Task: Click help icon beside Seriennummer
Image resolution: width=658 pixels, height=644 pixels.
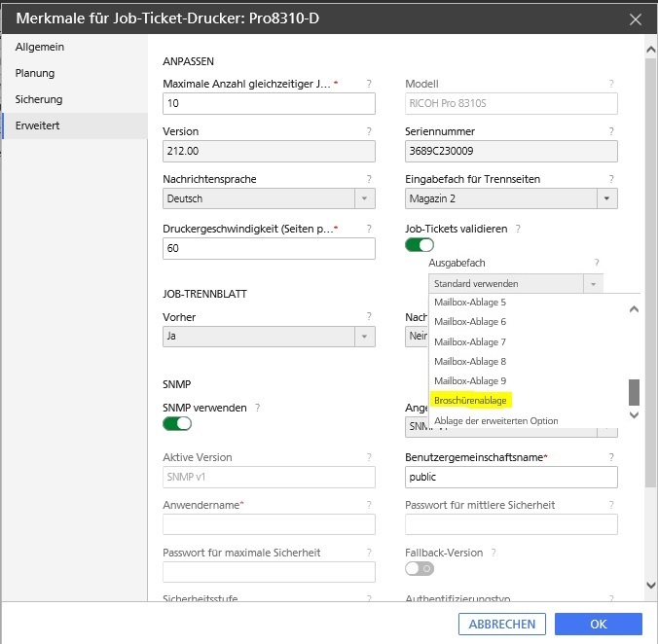Action: (611, 131)
